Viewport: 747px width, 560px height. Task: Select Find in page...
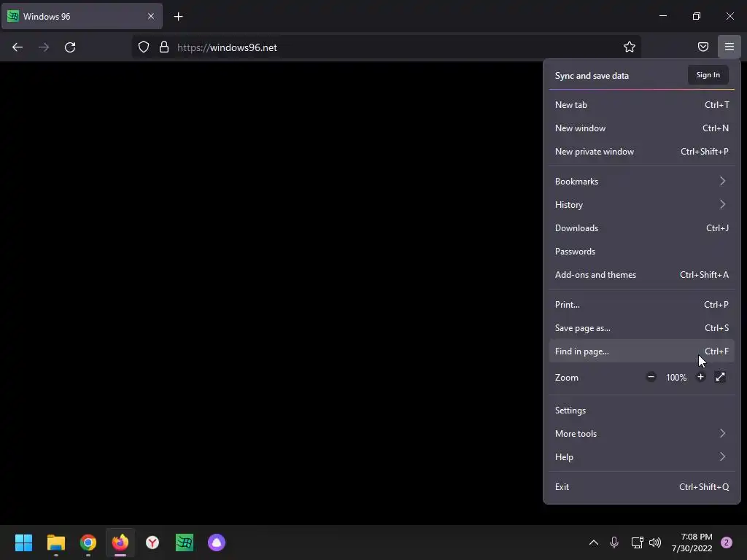(642, 351)
